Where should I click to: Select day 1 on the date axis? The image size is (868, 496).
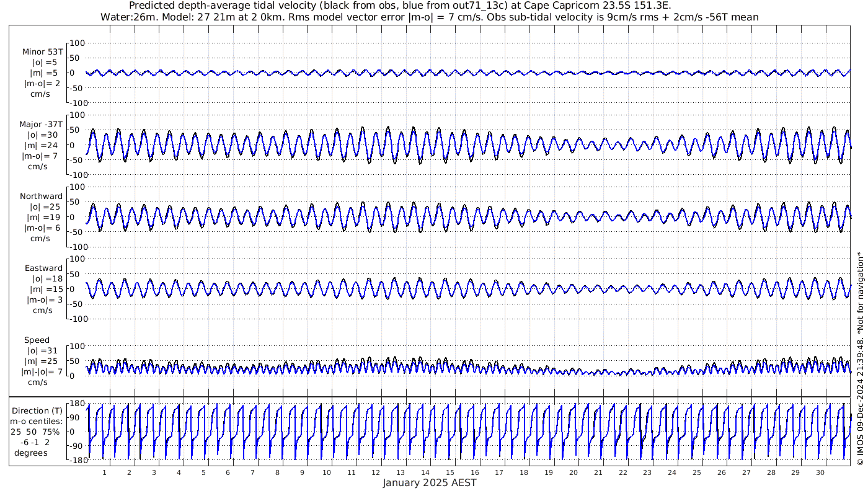104,472
